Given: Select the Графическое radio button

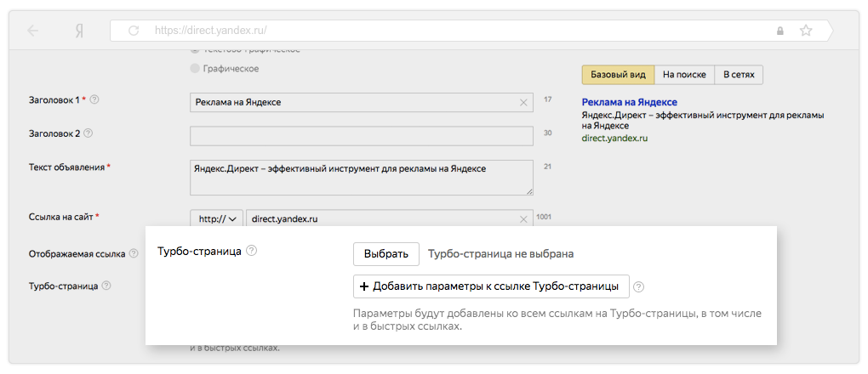Looking at the screenshot, I should click(x=194, y=69).
